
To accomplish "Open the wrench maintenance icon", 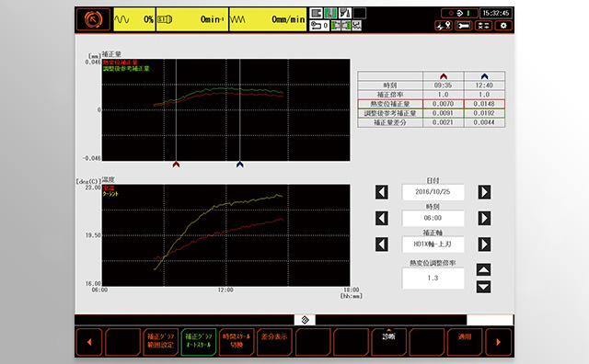I will coord(464,26).
